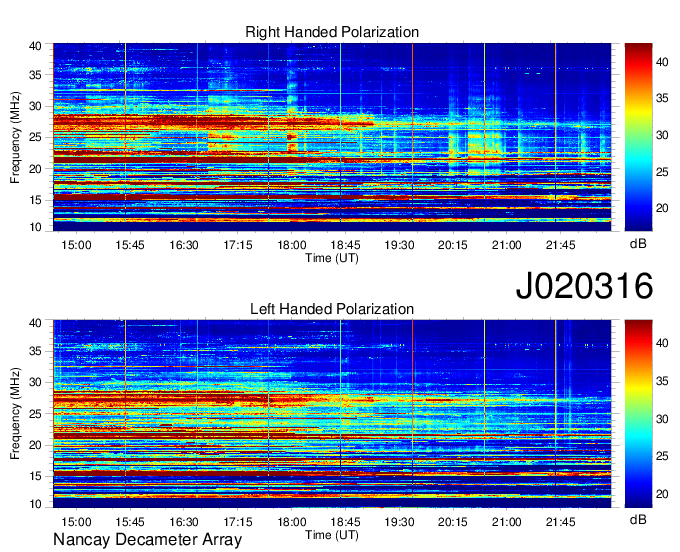Click the 15:45 time tick of right-handed plot

pyautogui.click(x=130, y=245)
